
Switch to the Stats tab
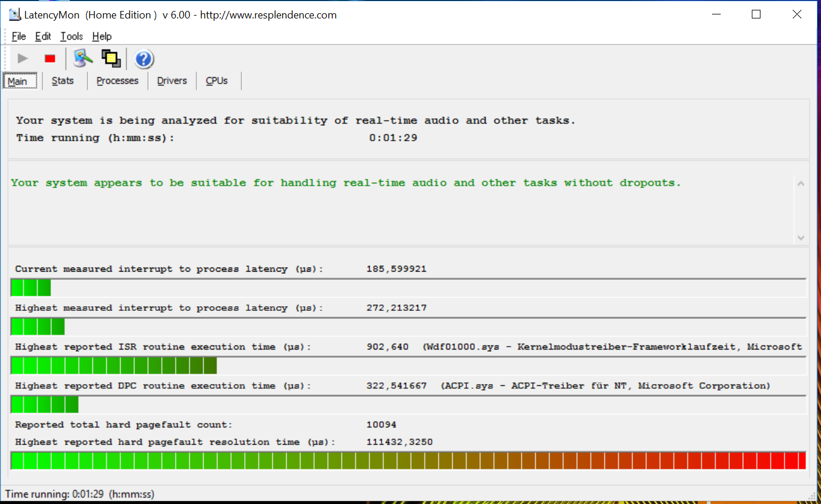click(63, 81)
